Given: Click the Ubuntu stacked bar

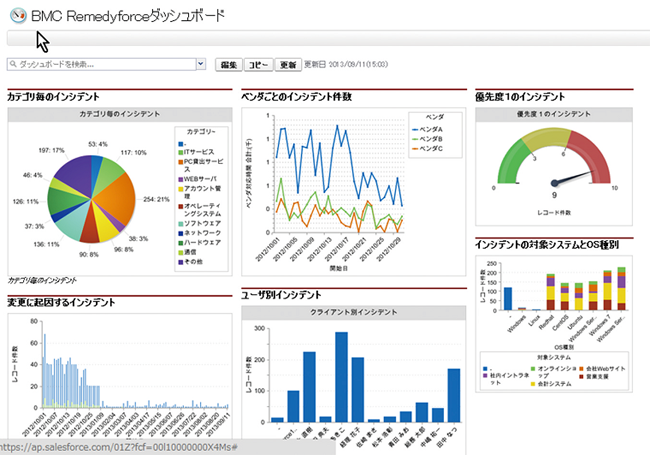Looking at the screenshot, I should [578, 297].
